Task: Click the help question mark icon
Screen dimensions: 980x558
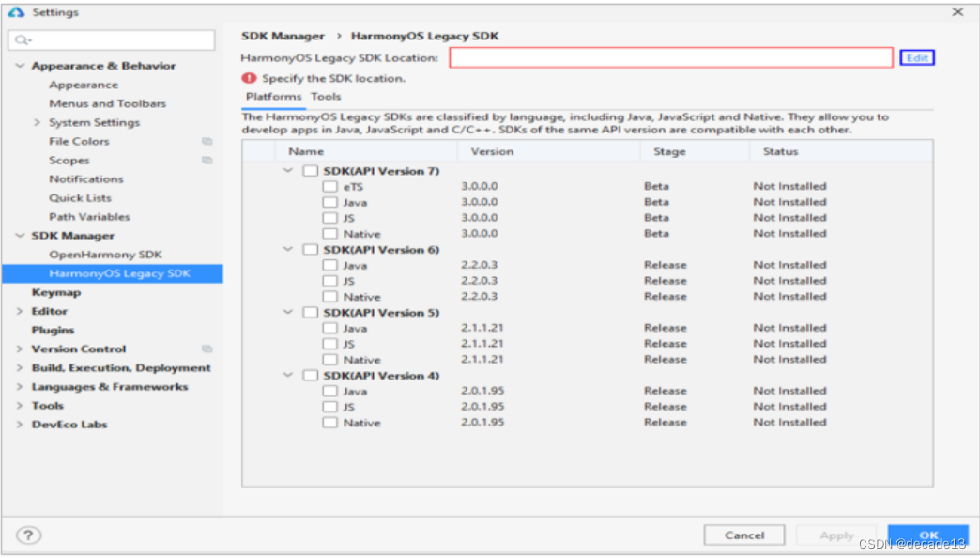Action: click(x=28, y=535)
